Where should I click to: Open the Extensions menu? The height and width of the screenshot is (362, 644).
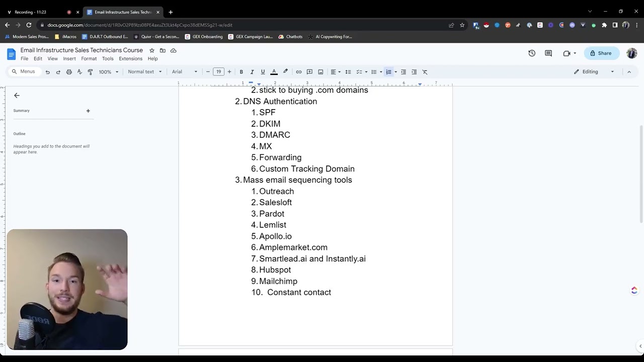coord(130,59)
